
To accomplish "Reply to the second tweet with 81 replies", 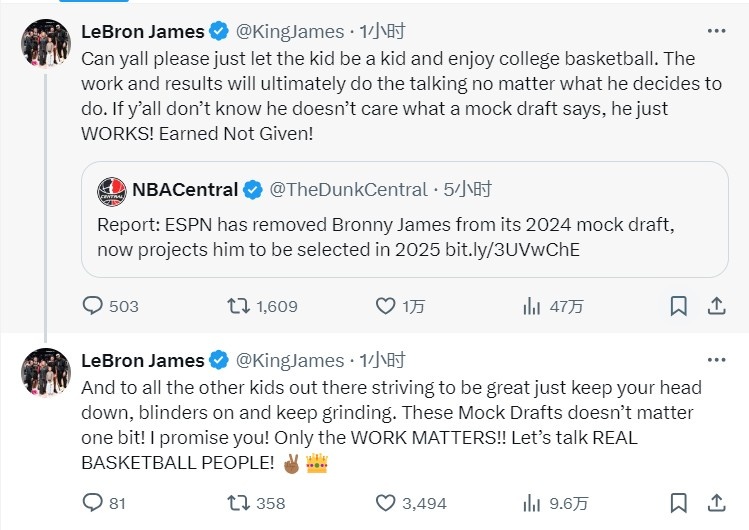I will tap(92, 503).
